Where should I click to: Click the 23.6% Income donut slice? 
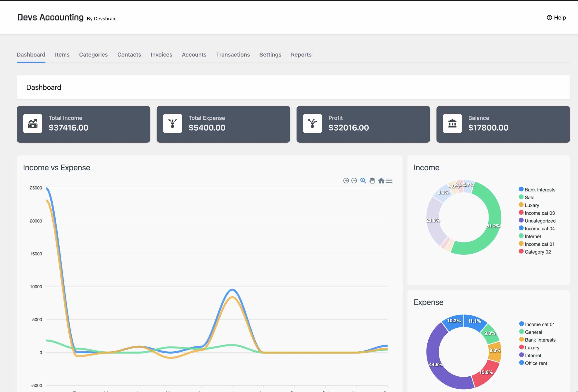[433, 220]
